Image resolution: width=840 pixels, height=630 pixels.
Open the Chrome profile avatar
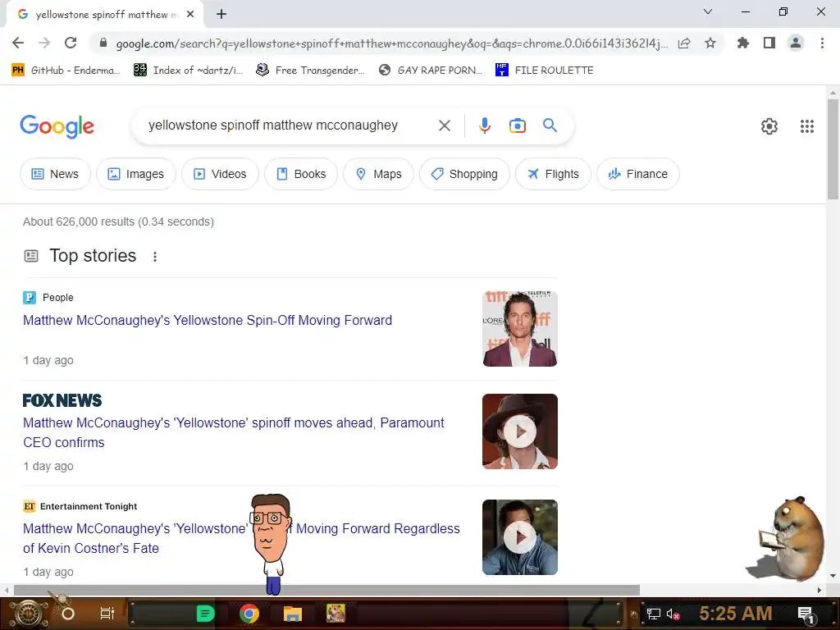796,43
